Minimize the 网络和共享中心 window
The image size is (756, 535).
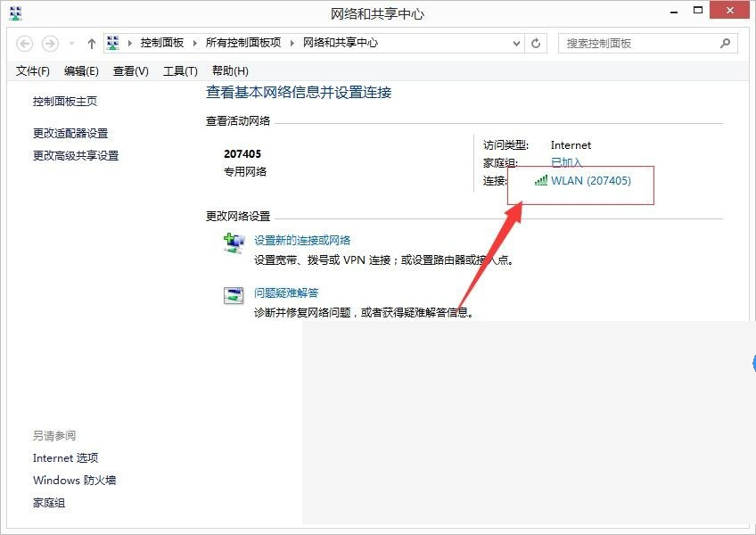click(674, 12)
